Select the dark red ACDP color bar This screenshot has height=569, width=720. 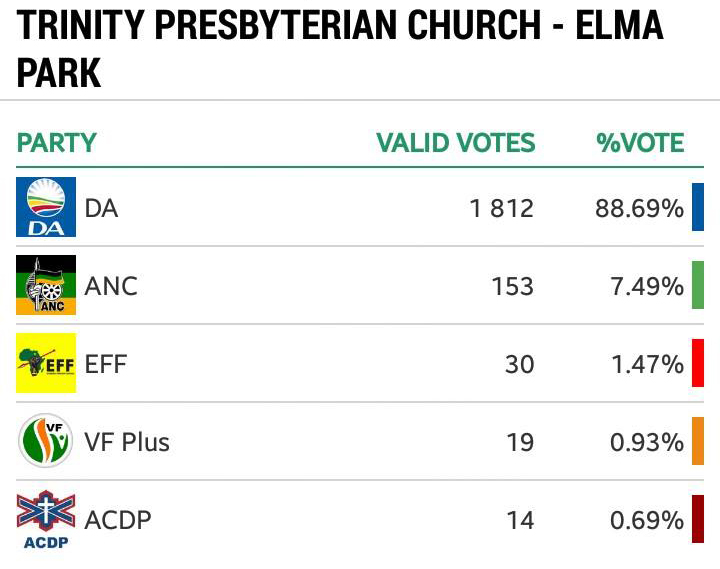[x=698, y=519]
